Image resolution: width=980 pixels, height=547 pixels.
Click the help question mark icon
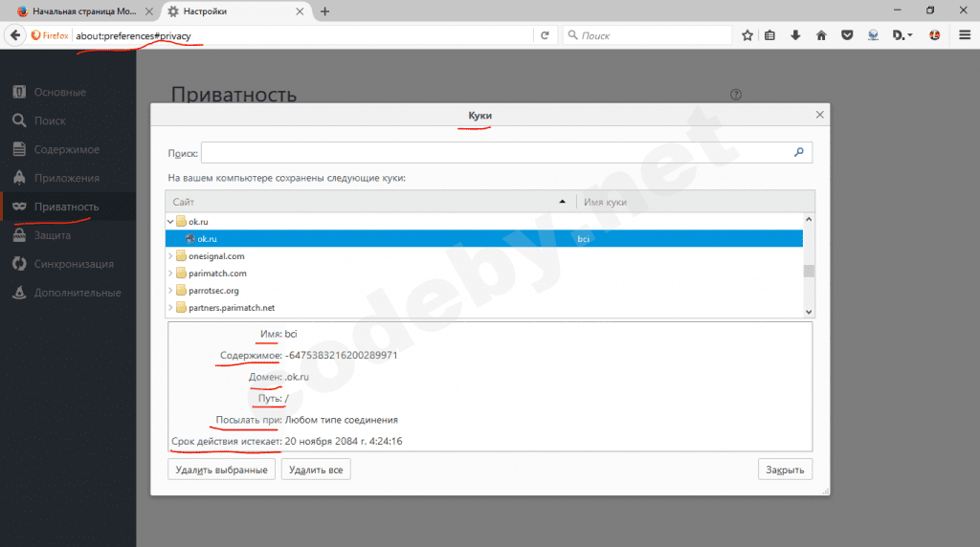click(736, 95)
